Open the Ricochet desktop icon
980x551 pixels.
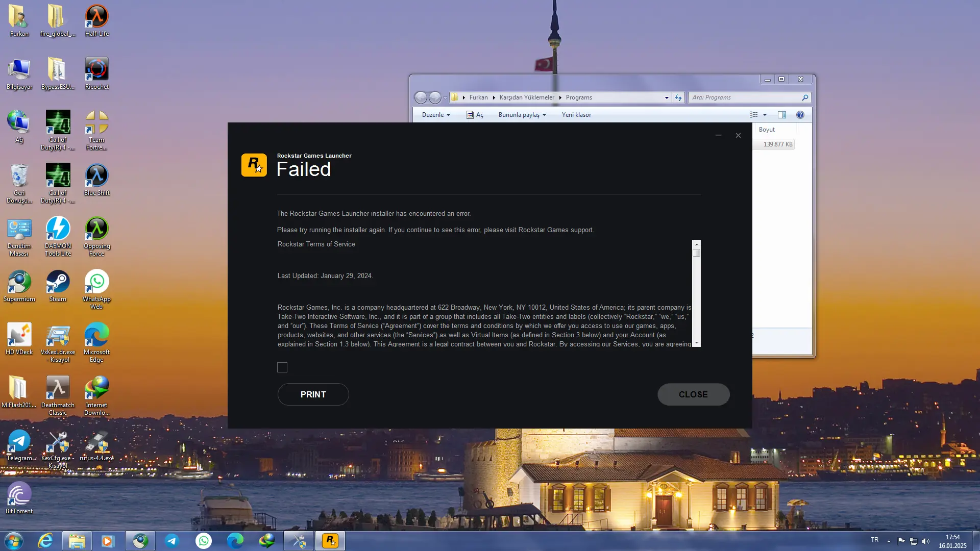click(x=96, y=74)
